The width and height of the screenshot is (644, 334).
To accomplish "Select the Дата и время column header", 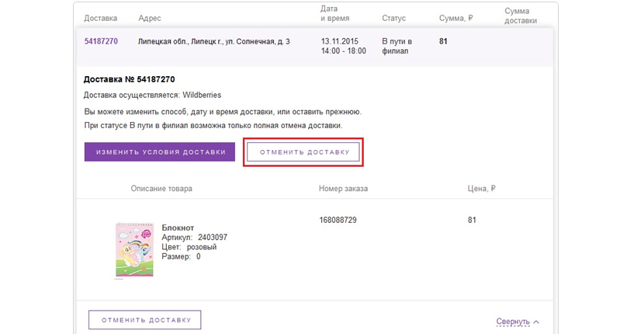I will click(334, 13).
